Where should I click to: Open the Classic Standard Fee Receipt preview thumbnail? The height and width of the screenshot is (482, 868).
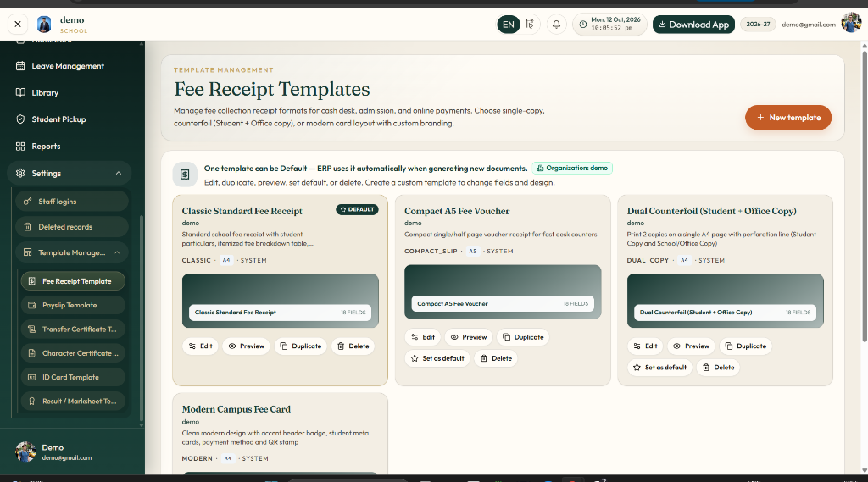pyautogui.click(x=280, y=301)
